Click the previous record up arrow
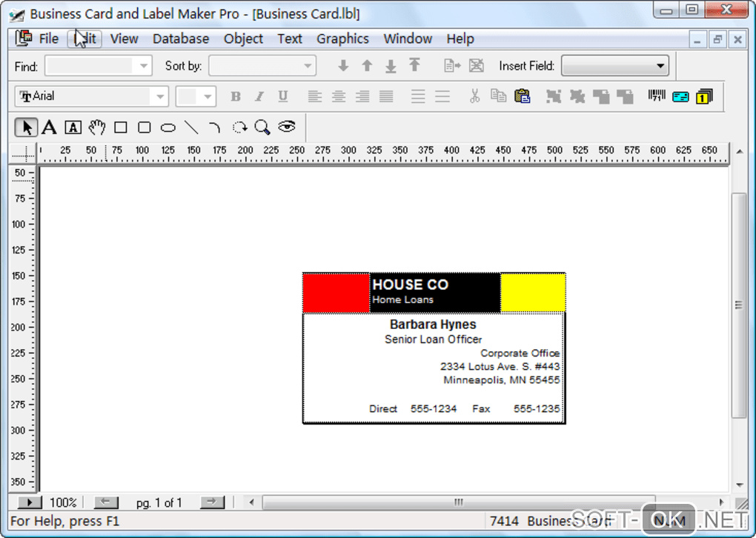The image size is (756, 538). [x=367, y=65]
